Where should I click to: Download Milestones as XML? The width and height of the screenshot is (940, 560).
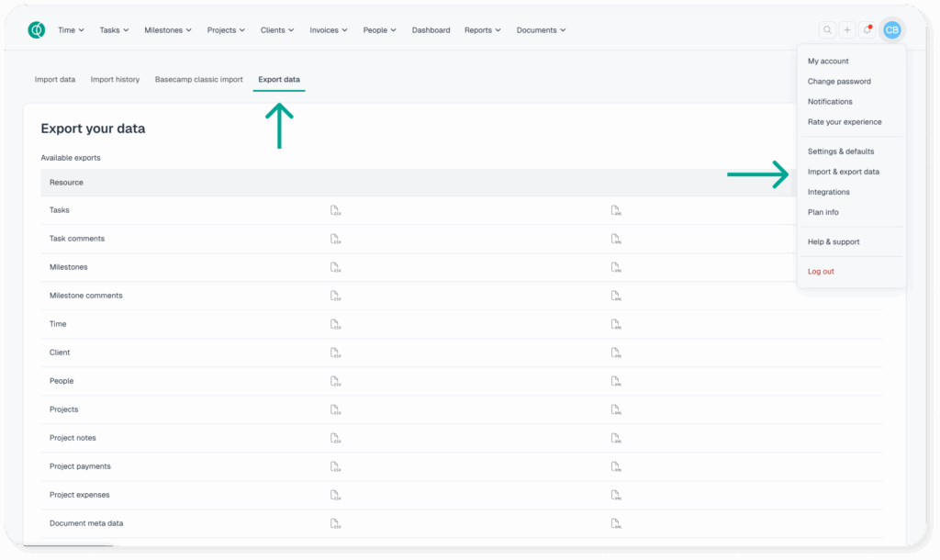pos(616,268)
